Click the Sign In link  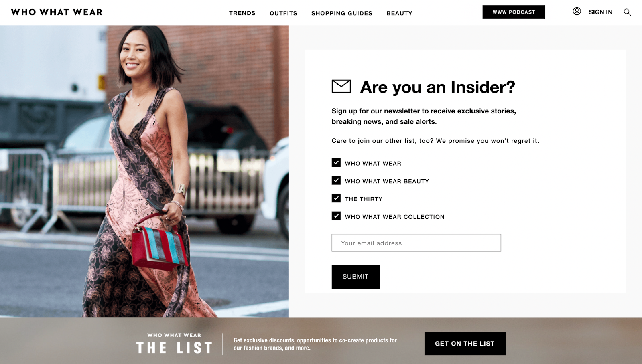click(600, 12)
